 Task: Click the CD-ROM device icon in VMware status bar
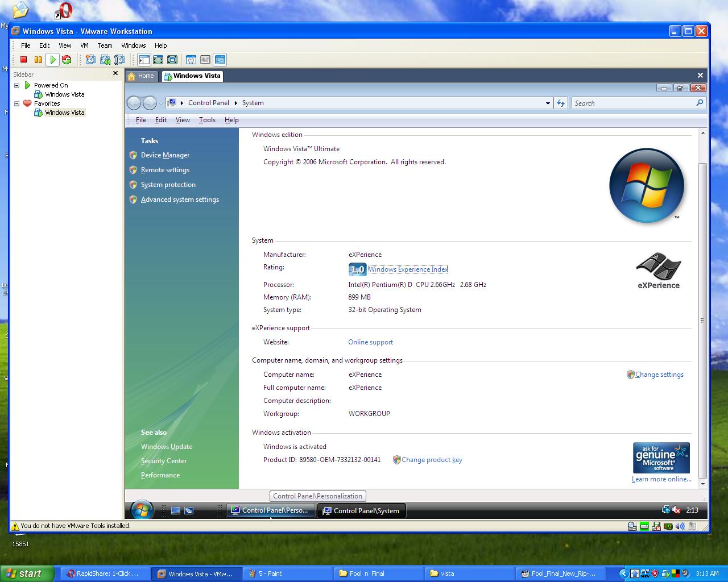pos(632,526)
